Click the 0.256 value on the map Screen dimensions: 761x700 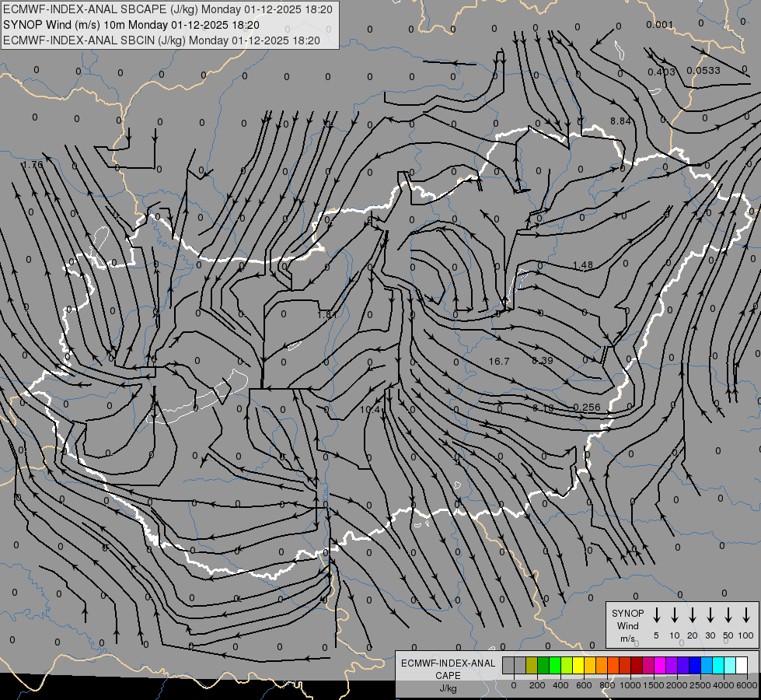(587, 408)
